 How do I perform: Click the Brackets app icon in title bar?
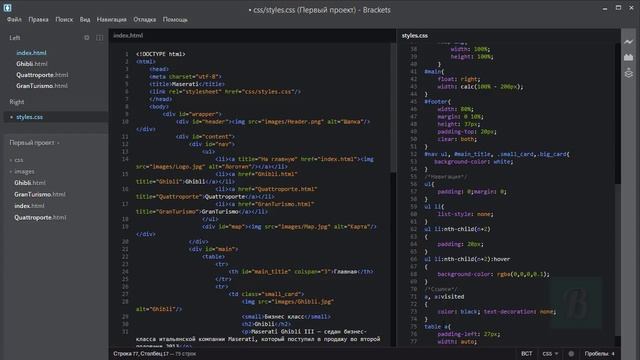point(7,7)
